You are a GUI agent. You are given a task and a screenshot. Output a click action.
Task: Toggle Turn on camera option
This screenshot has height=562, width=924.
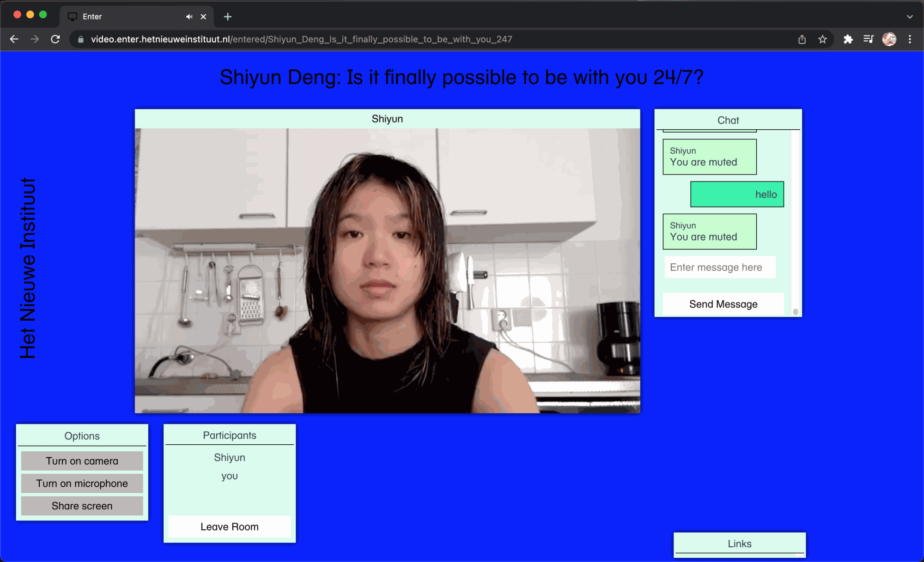(x=82, y=460)
